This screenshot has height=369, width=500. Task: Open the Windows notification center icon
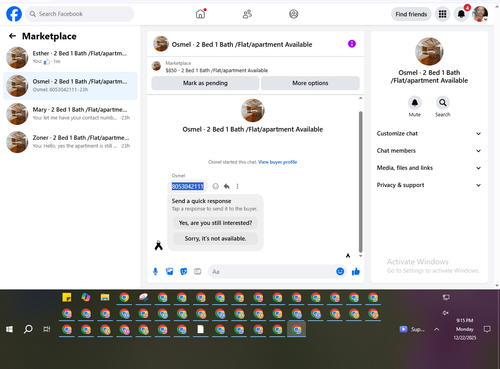487,329
